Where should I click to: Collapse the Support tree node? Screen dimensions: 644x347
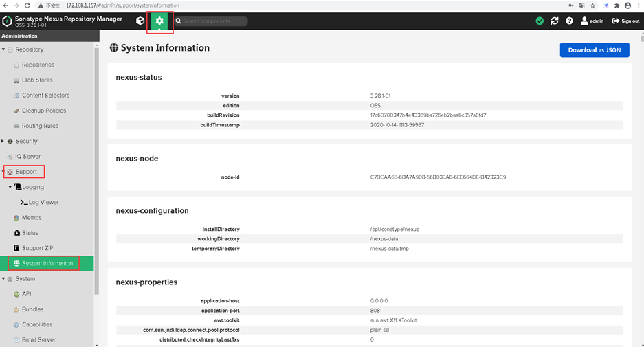tap(3, 172)
